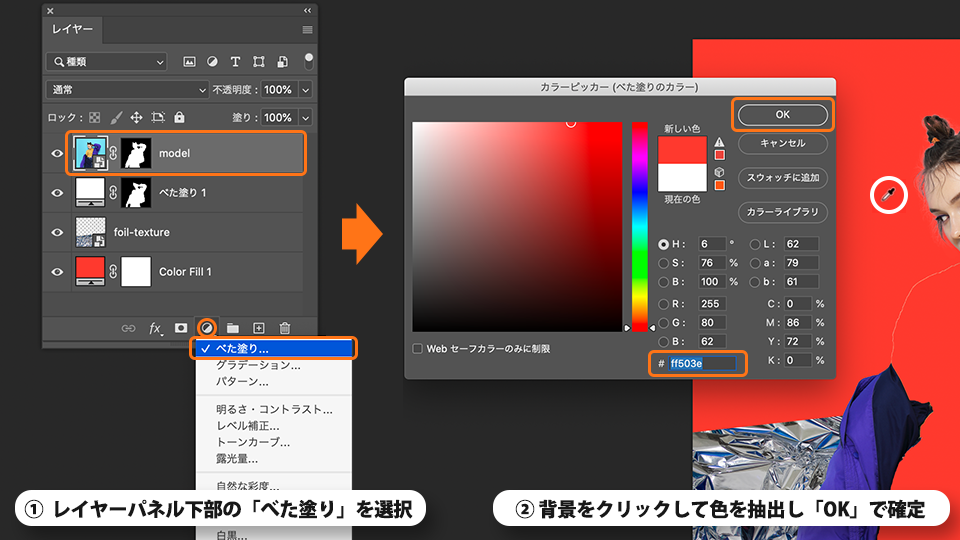
Task: Open the opacity 不透明度 dropdown arrow
Action: tap(306, 90)
